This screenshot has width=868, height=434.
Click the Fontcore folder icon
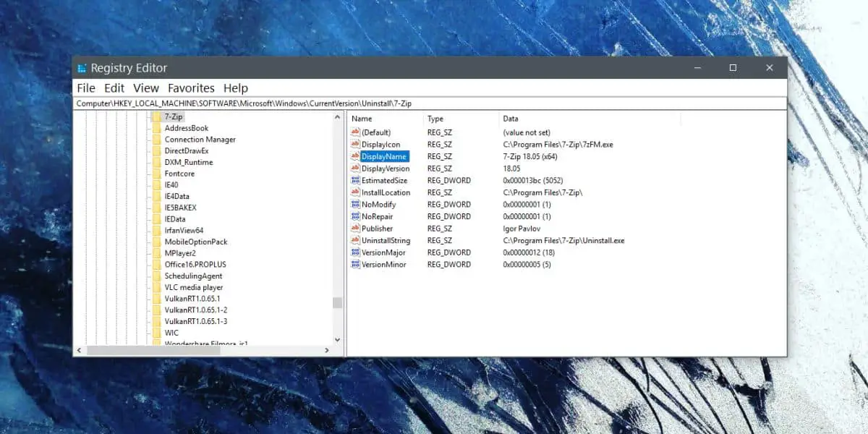[156, 174]
